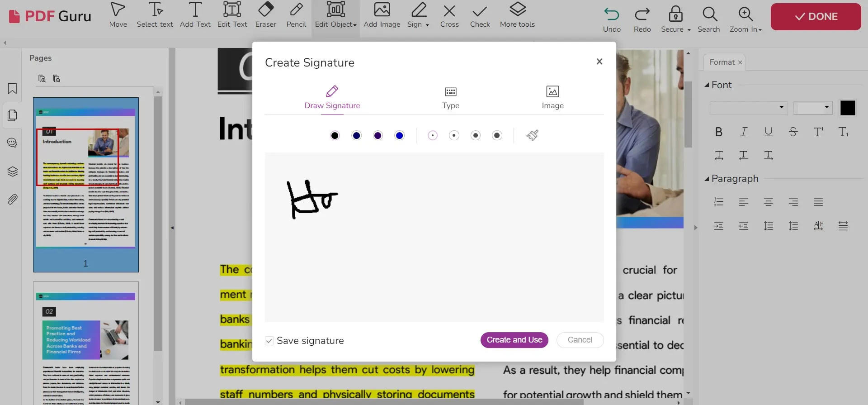This screenshot has height=405, width=868.
Task: Open the comments panel icon
Action: (12, 143)
